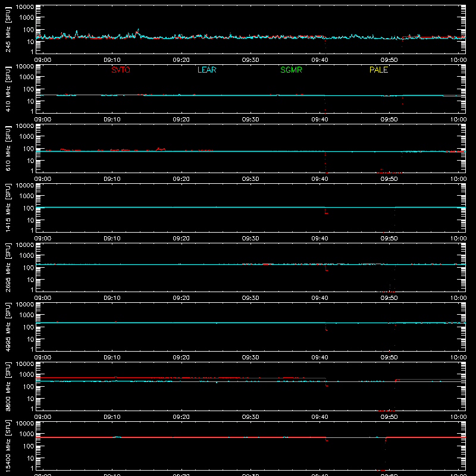The width and height of the screenshot is (476, 476).
Task: Select the 8800 MHz [SFU] axis title
Action: [x=8, y=386]
